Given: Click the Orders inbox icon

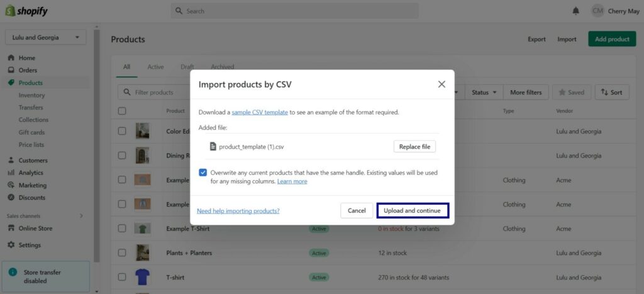Looking at the screenshot, I should coord(11,71).
